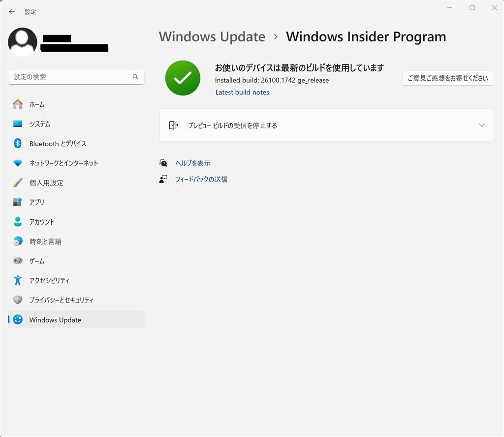Open 個人用設定 settings
Image resolution: width=504 pixels, height=437 pixels.
tap(76, 183)
